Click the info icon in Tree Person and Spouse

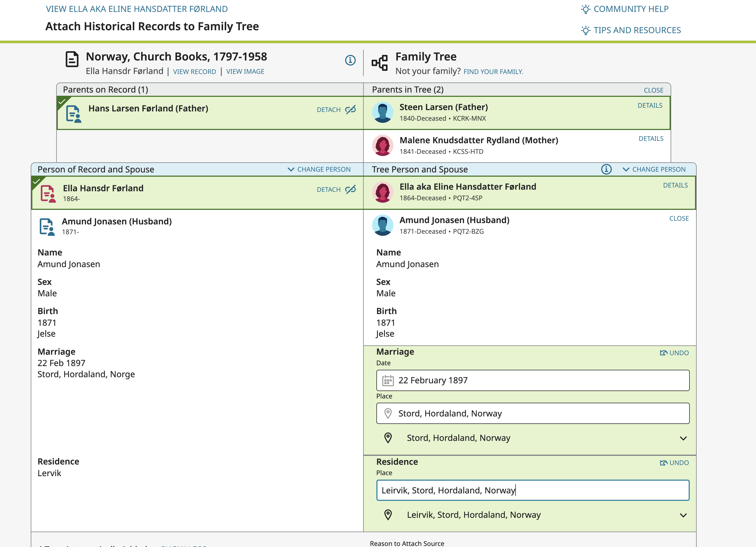tap(606, 170)
